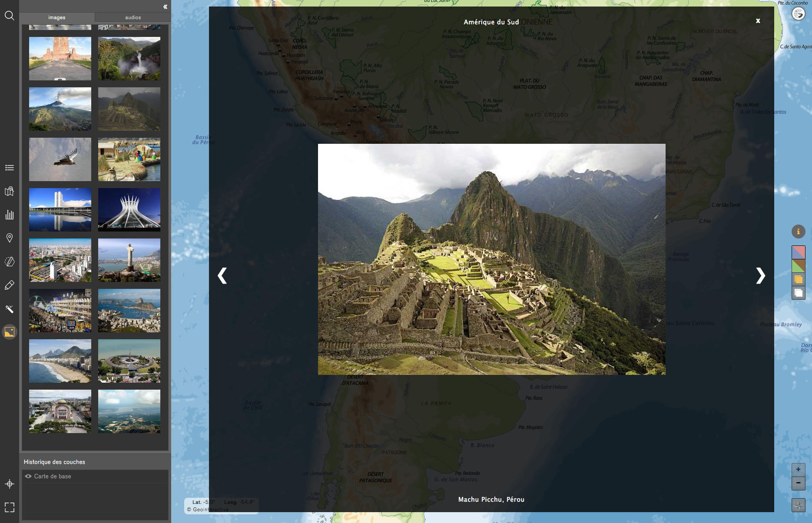The height and width of the screenshot is (523, 812).
Task: Click the crosshair locate icon
Action: click(9, 484)
